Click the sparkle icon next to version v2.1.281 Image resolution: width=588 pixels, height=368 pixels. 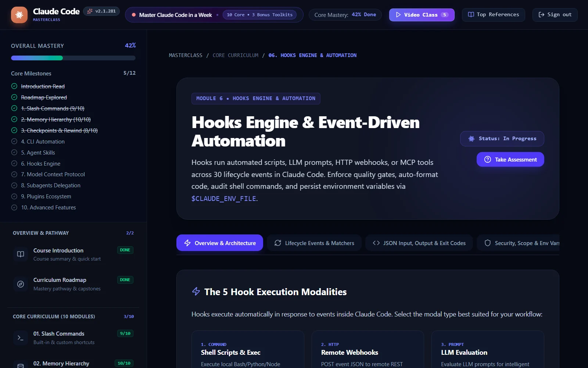pos(90,11)
